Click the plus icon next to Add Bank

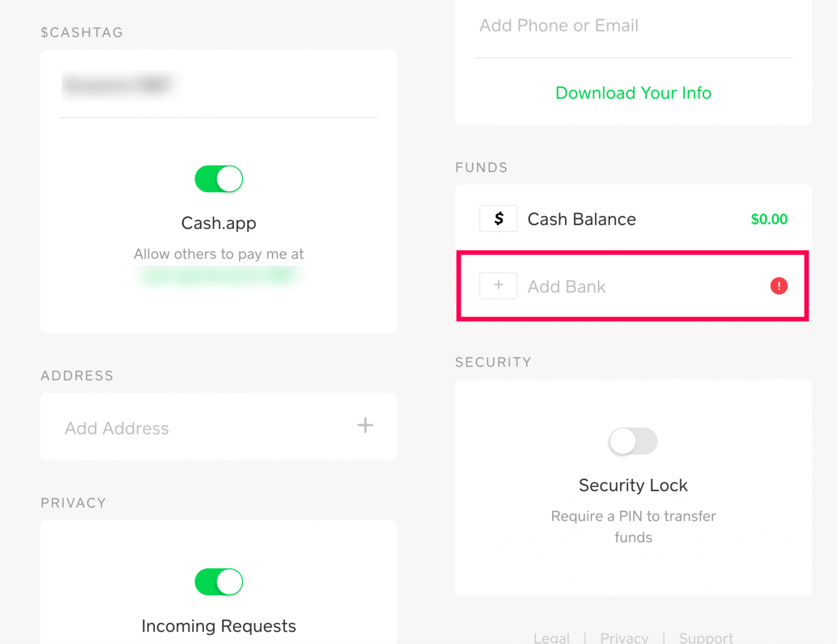click(x=498, y=286)
